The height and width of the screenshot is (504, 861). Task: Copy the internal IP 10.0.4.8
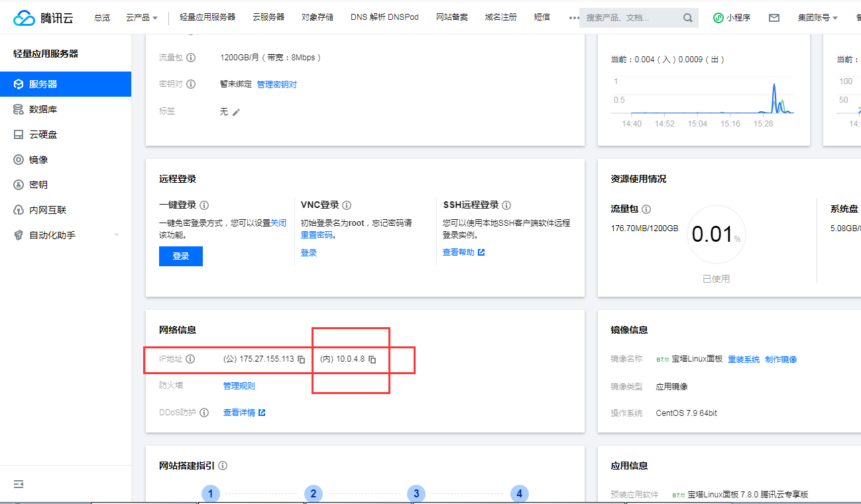pos(373,360)
